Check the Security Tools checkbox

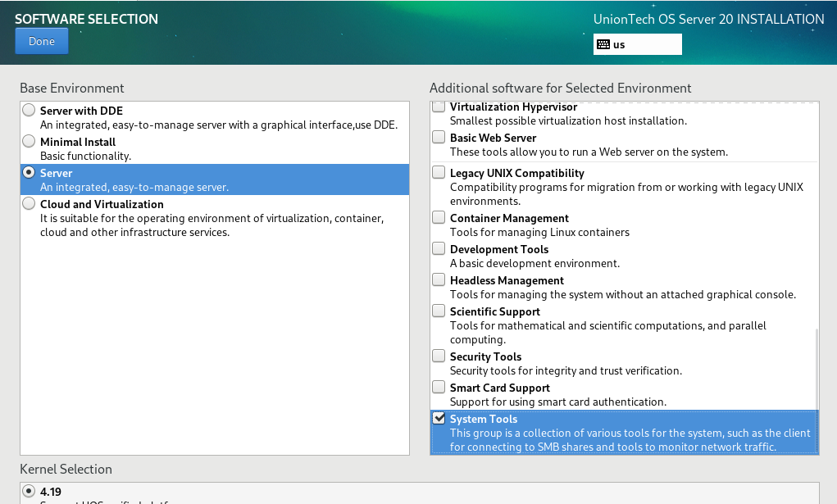coord(439,356)
